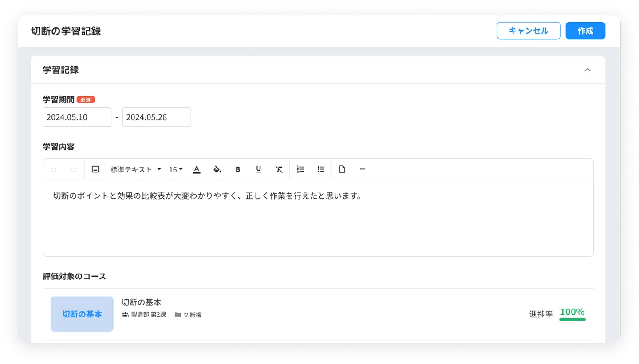Click the start date field 2024.05.10

coord(77,117)
